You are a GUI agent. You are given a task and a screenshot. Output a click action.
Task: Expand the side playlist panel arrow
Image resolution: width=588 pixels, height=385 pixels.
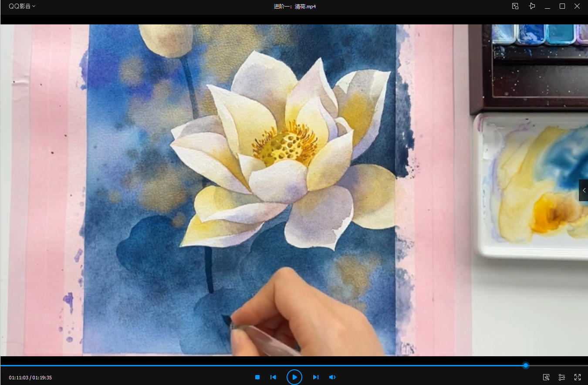584,190
